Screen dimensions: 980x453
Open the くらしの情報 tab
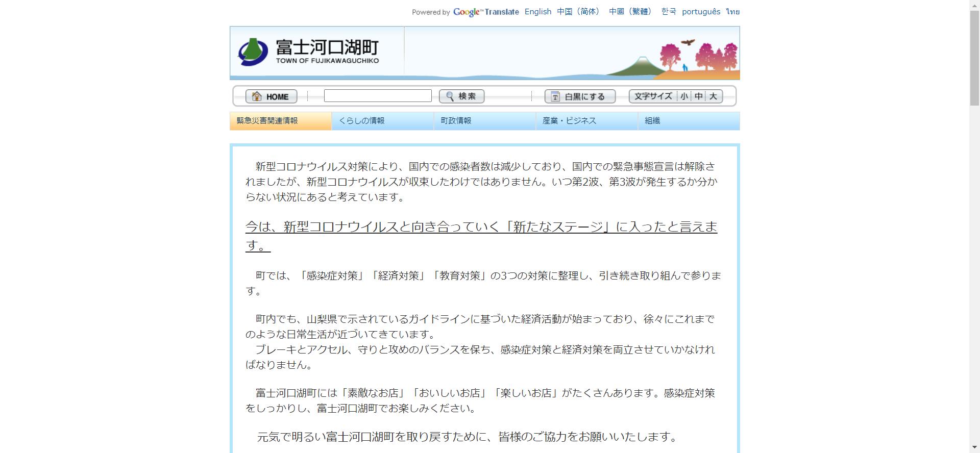(383, 121)
